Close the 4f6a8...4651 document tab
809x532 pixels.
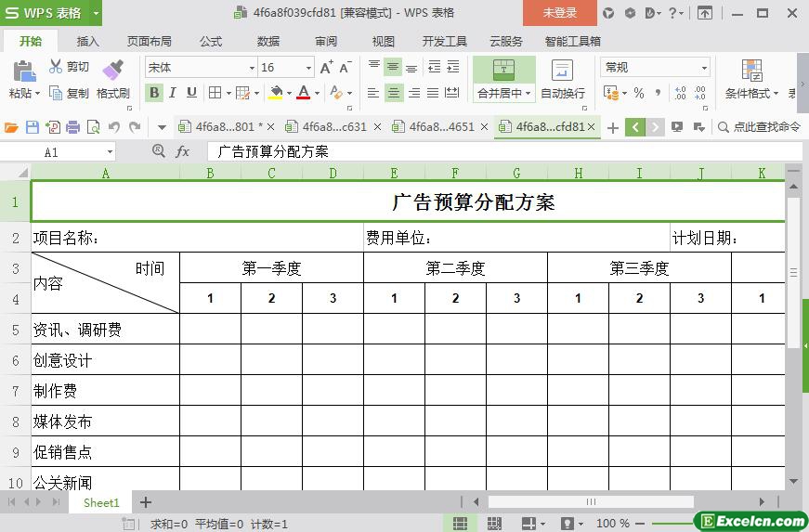click(484, 127)
